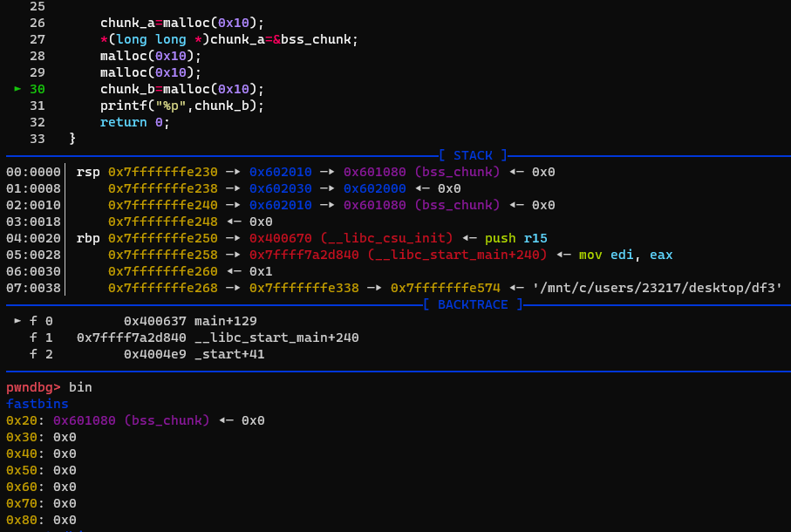The image size is (791, 532).
Task: Click the 0x40 fastbin row
Action: [41, 454]
